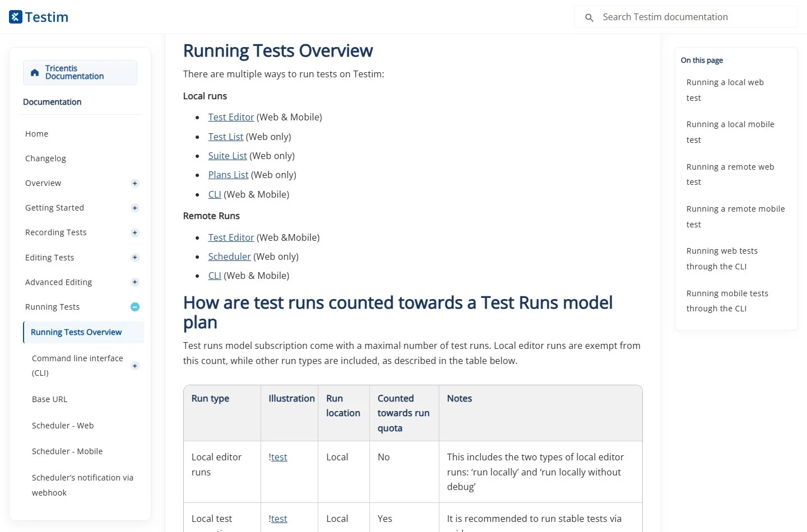Open Scheduler's notification via webhook page
The width and height of the screenshot is (807, 532).
coord(82,485)
